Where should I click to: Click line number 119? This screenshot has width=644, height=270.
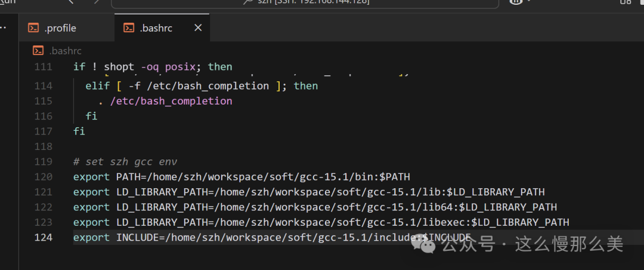pyautogui.click(x=43, y=162)
